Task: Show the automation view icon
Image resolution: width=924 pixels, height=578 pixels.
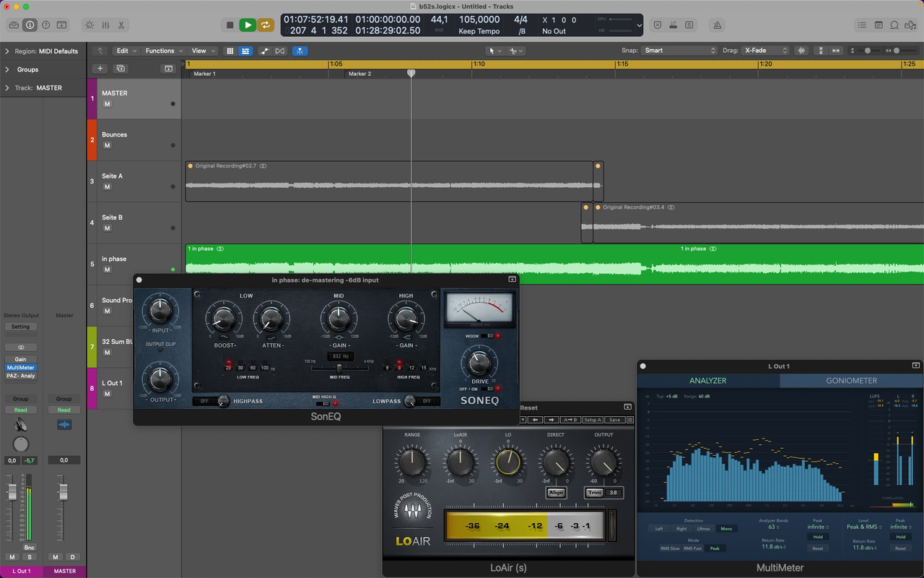Action: [x=264, y=51]
